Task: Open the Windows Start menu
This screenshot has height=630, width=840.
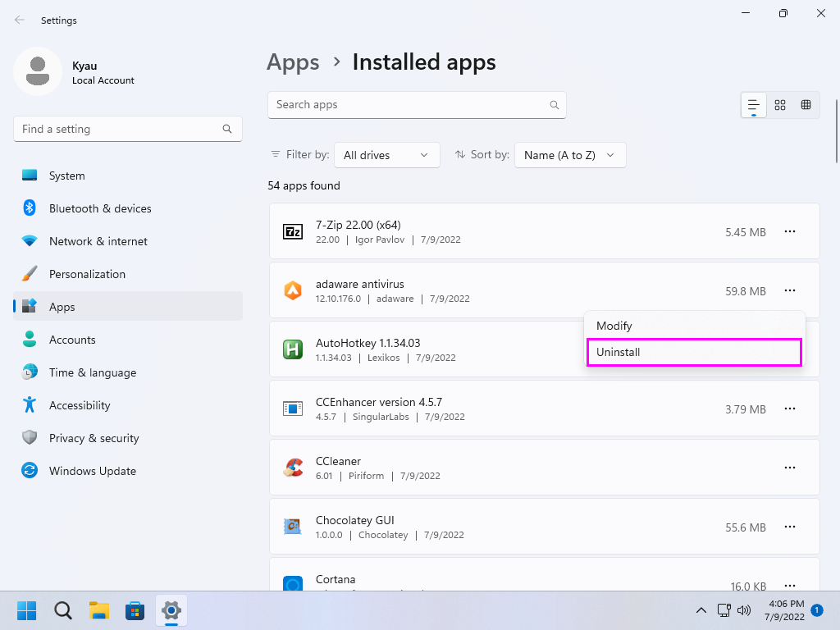Action: 26,610
